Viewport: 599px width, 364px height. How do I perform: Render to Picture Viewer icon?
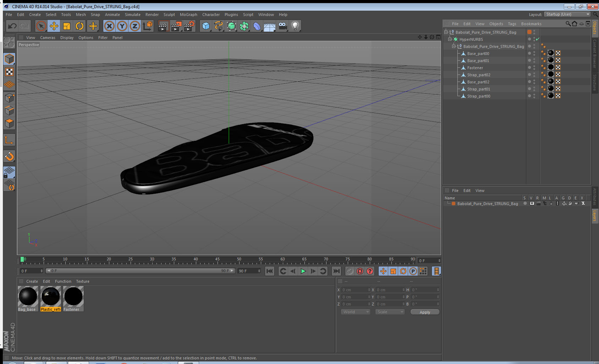pyautogui.click(x=176, y=26)
